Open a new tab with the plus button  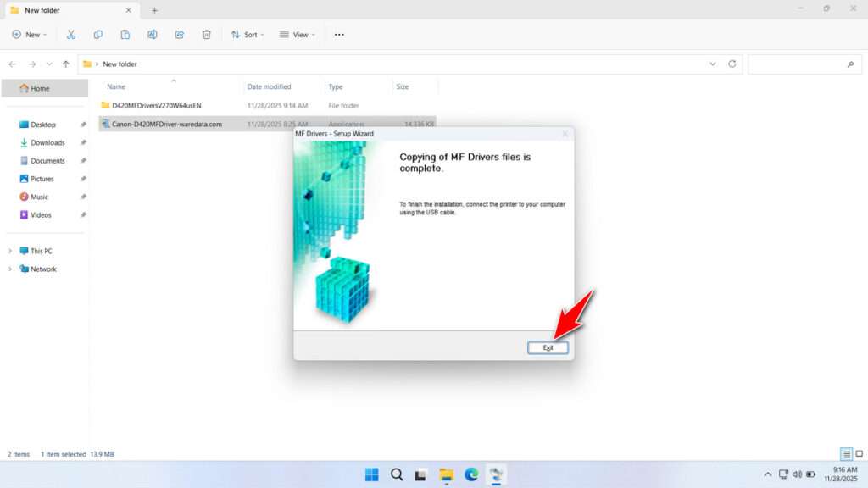(x=154, y=10)
